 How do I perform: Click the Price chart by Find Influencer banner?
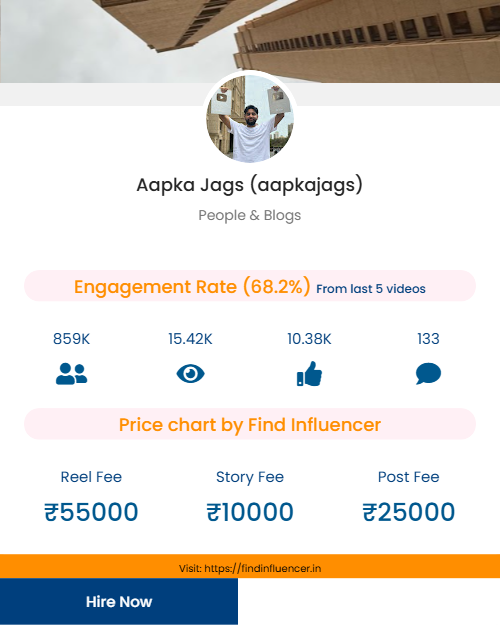pos(250,424)
